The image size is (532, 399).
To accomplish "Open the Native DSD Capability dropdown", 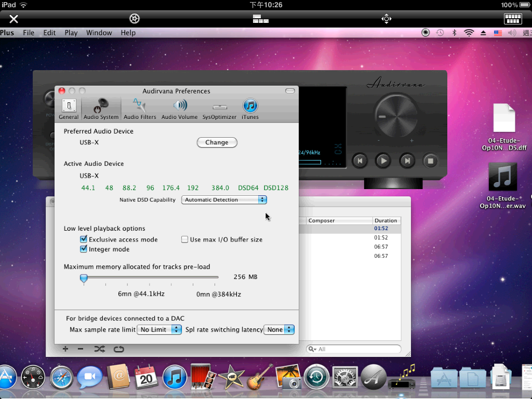I will pyautogui.click(x=224, y=200).
